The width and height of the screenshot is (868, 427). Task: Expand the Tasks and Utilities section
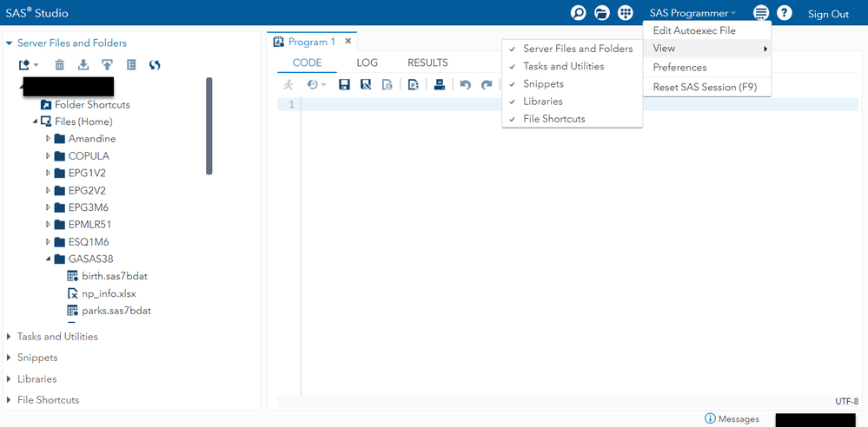point(9,336)
